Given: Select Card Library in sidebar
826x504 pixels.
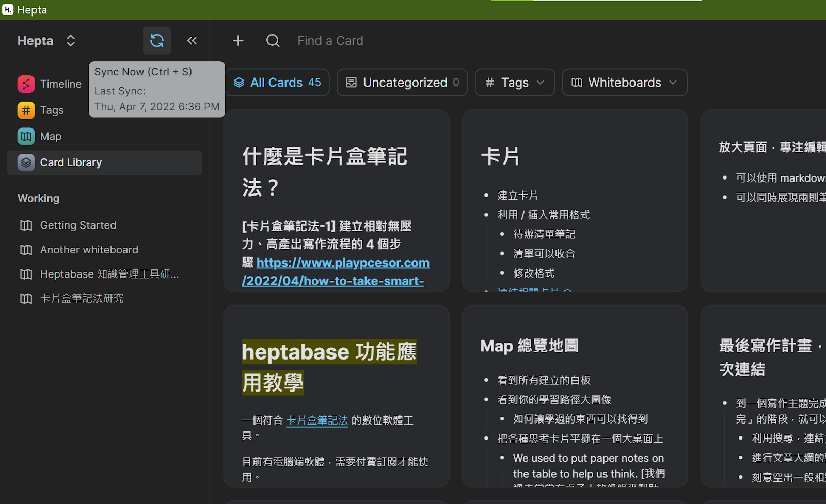Looking at the screenshot, I should 105,162.
